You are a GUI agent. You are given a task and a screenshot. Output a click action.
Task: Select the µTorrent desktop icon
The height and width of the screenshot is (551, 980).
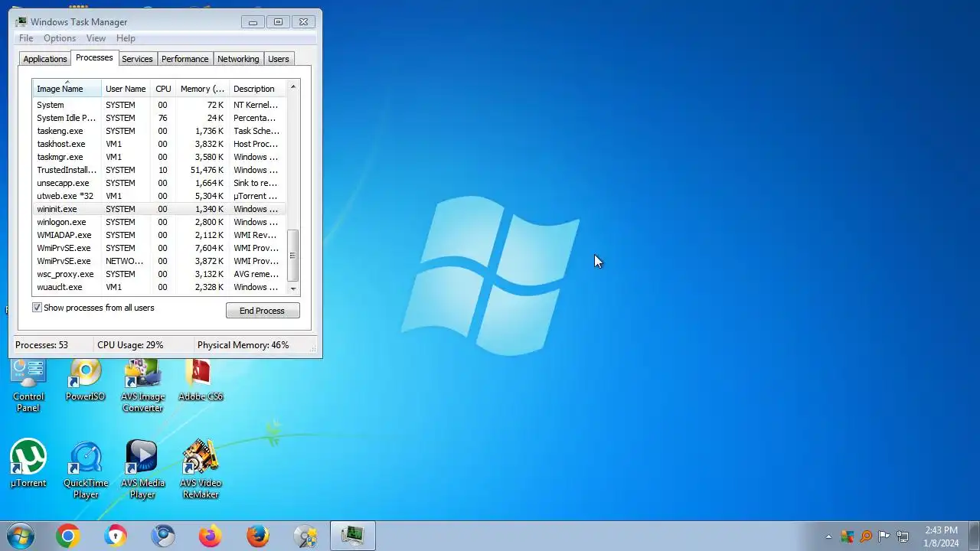coord(28,464)
